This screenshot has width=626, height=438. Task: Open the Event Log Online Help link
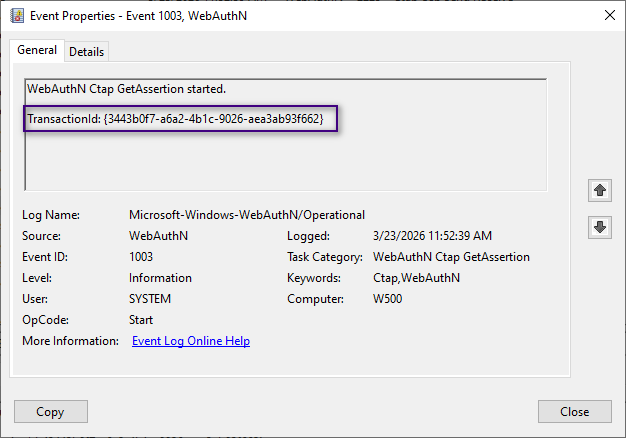pyautogui.click(x=191, y=341)
